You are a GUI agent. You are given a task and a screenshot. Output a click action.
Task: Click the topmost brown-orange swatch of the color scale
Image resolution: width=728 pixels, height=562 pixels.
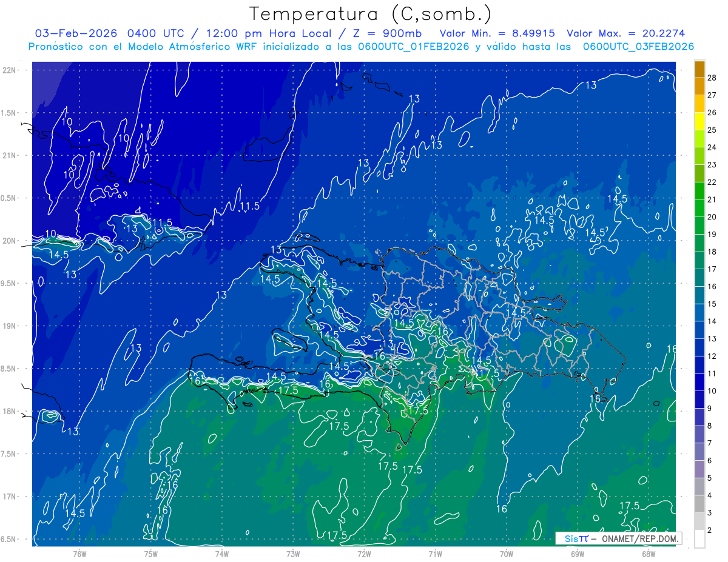click(x=699, y=69)
